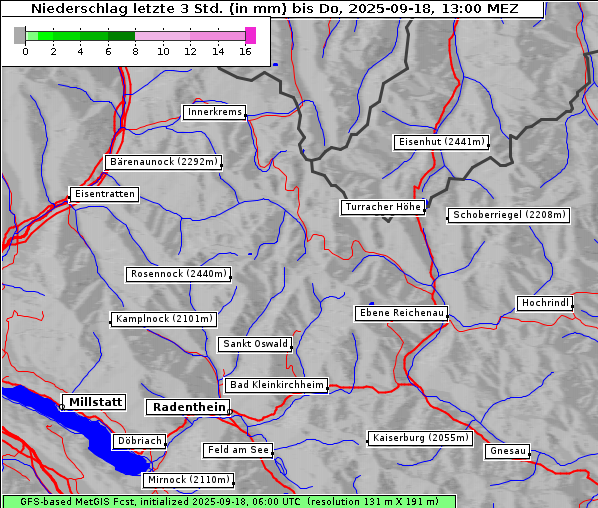Viewport: 598px width, 508px height.
Task: Click the magenta 16 mm legend swatch
Action: pyautogui.click(x=250, y=35)
